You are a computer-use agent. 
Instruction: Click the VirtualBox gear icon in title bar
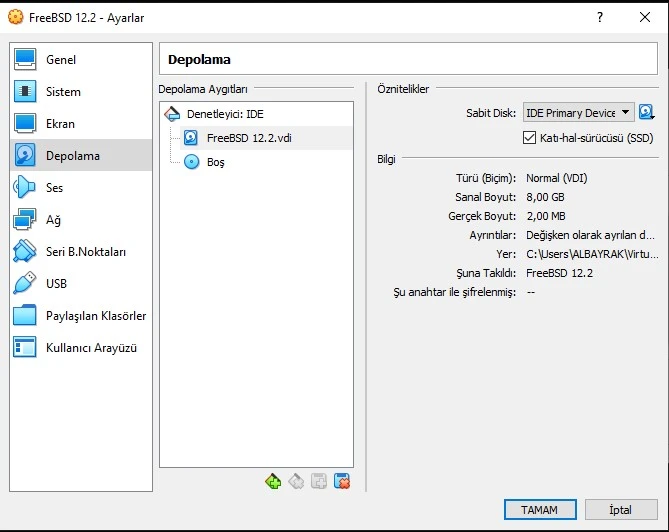tap(16, 17)
